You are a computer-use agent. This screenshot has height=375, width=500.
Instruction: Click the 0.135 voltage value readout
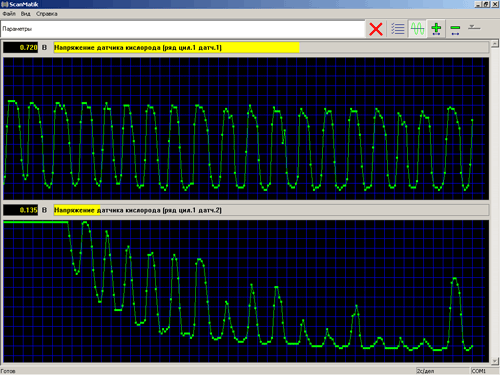click(21, 210)
